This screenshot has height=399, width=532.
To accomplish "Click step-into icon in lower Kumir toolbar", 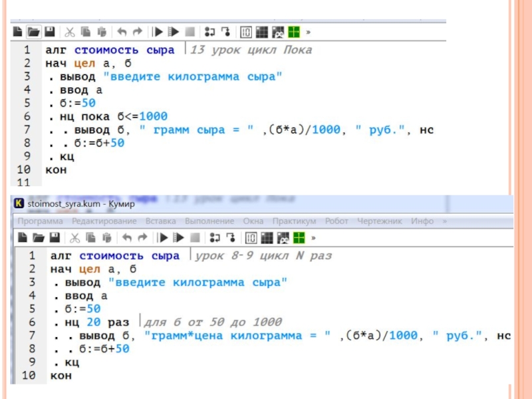I will 215,237.
